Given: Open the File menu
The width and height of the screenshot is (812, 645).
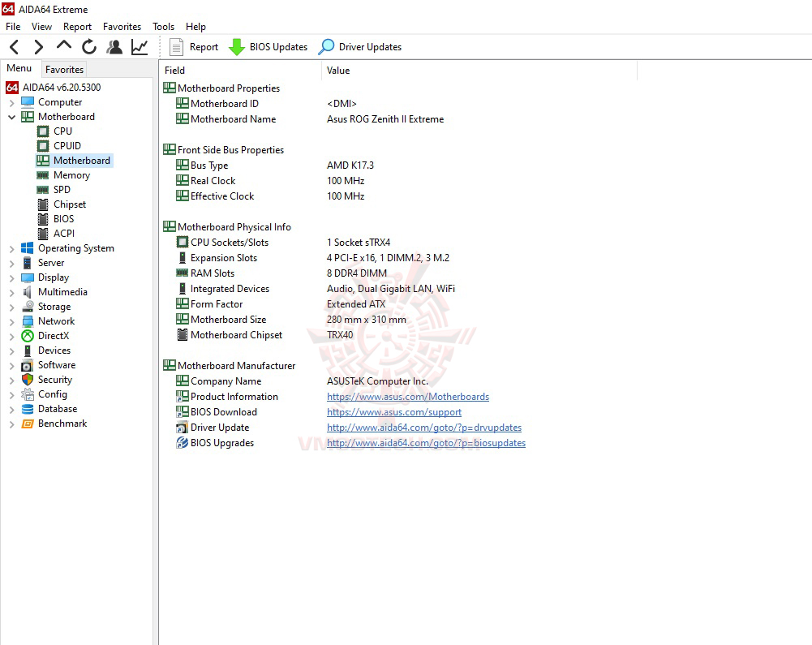Looking at the screenshot, I should point(13,27).
